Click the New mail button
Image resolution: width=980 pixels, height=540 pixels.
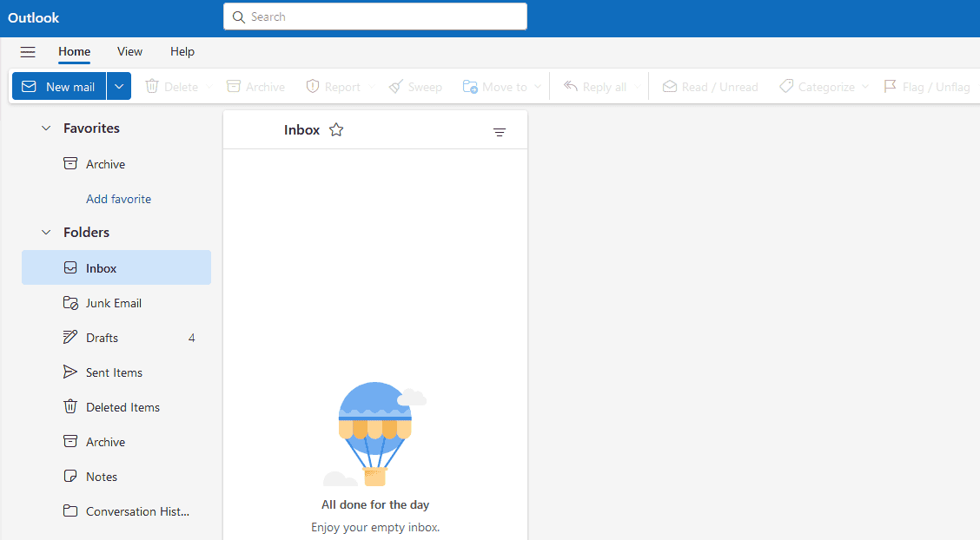[x=58, y=86]
